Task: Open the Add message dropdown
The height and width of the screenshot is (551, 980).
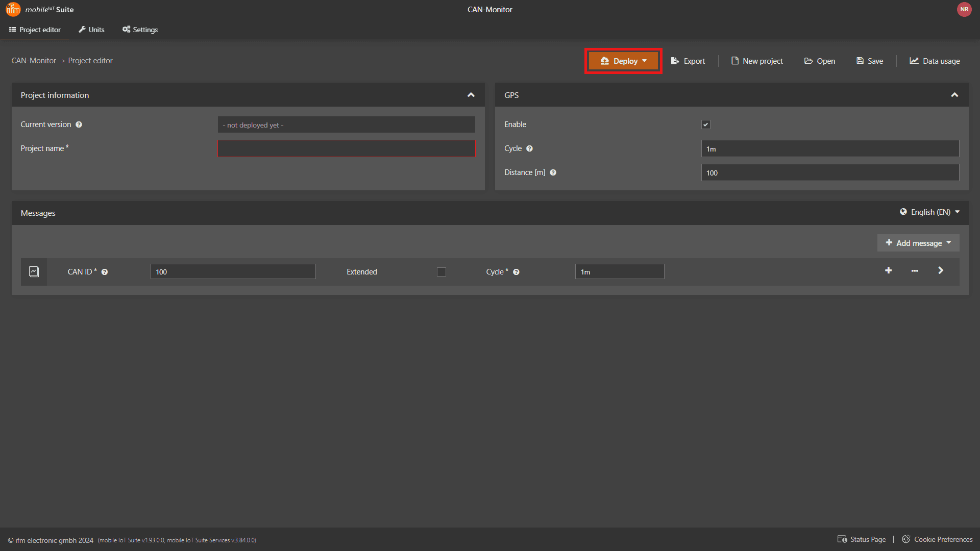Action: (918, 243)
